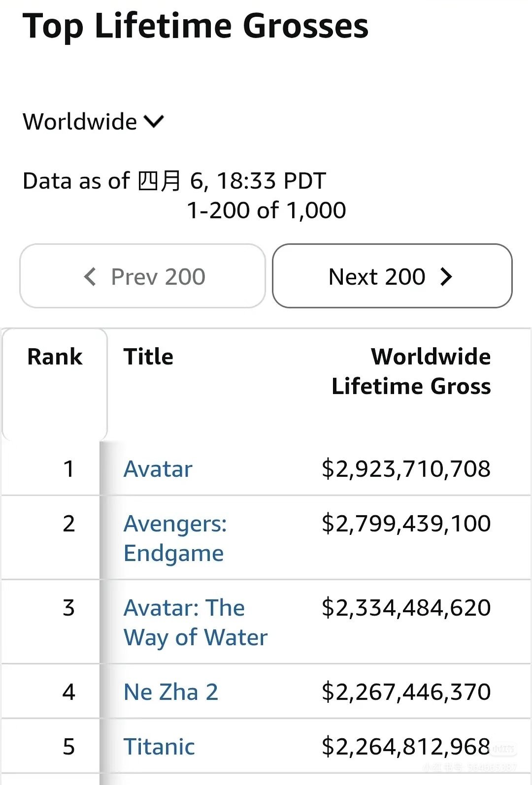
Task: Click the $2,923,710,708 gross value
Action: [406, 469]
